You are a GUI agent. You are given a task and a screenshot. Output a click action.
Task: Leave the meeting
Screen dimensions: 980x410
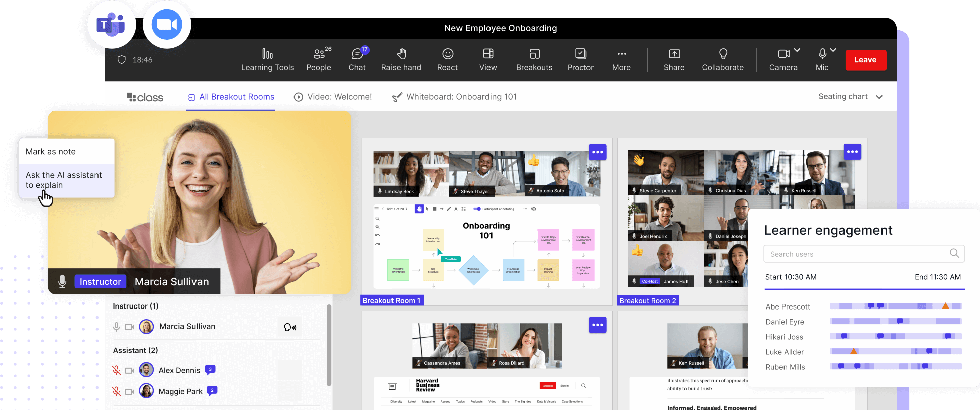tap(865, 60)
